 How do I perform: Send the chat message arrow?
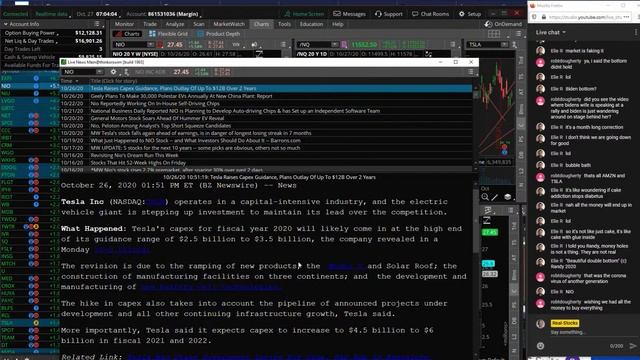point(633,346)
